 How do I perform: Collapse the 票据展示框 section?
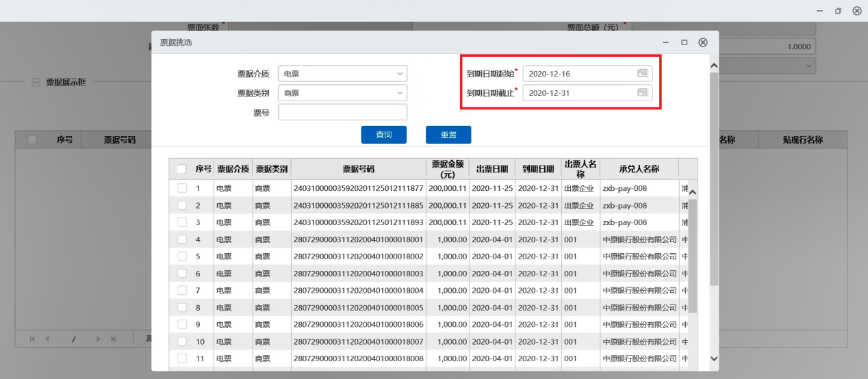click(x=36, y=81)
